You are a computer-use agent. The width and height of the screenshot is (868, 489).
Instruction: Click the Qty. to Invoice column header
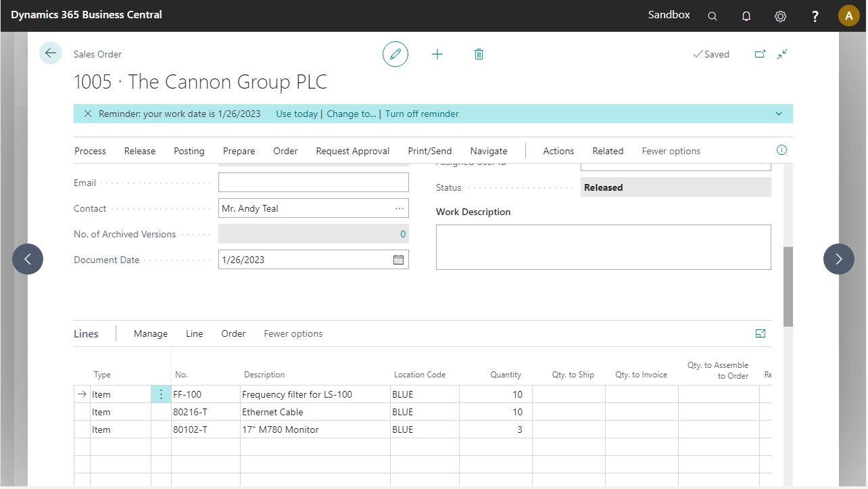(x=641, y=375)
